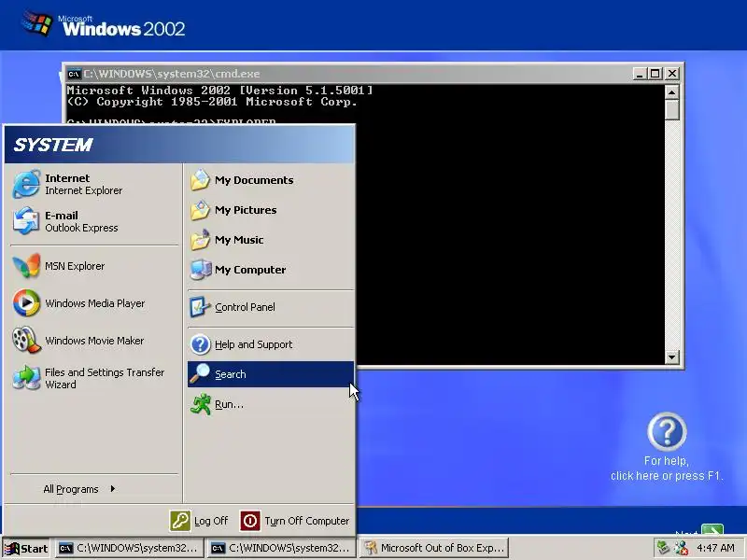Open the My Documents folder icon
The width and height of the screenshot is (747, 560).
pos(200,180)
